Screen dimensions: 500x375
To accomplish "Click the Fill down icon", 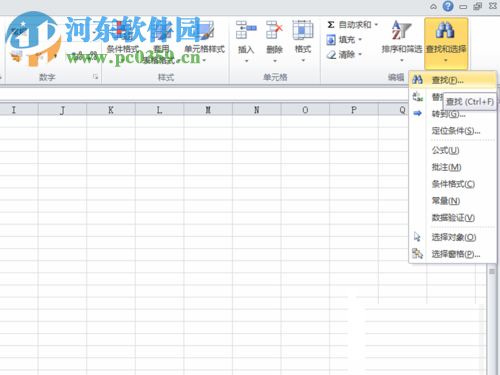I will pos(331,40).
